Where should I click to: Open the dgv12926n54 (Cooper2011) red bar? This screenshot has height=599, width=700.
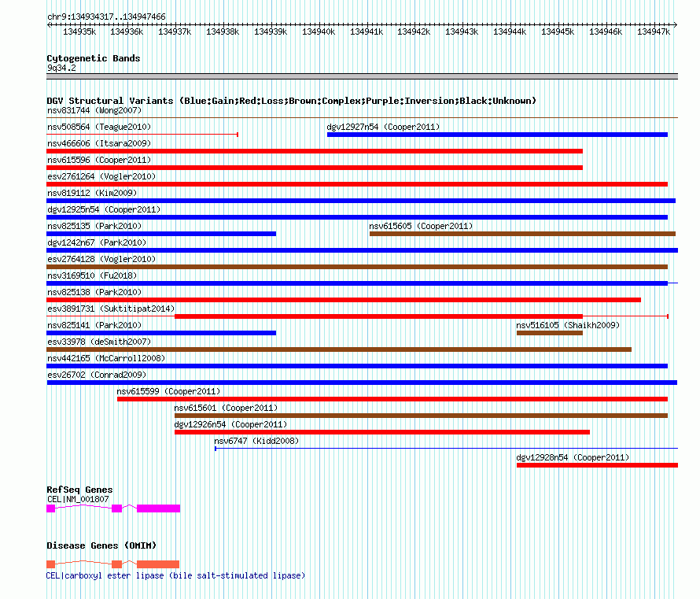point(382,432)
